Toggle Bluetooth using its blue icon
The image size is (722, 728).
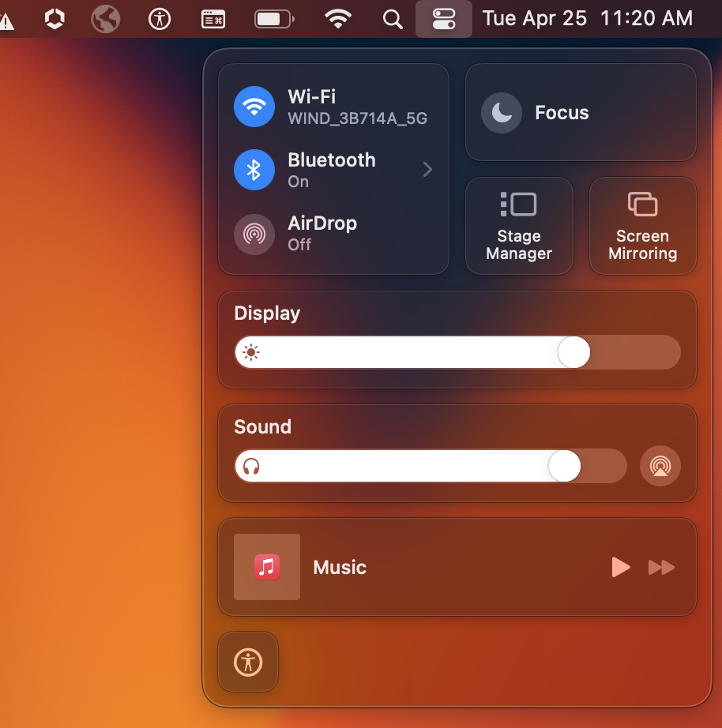coord(254,170)
